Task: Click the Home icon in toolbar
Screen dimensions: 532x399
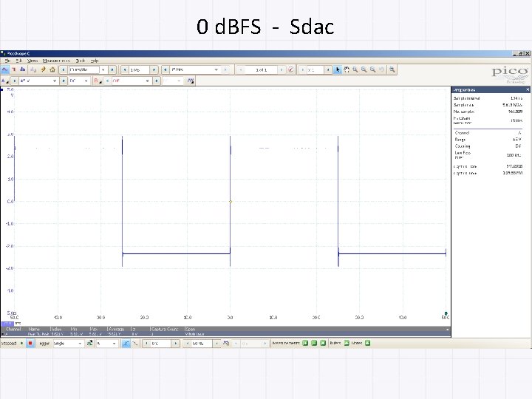Action: point(52,69)
